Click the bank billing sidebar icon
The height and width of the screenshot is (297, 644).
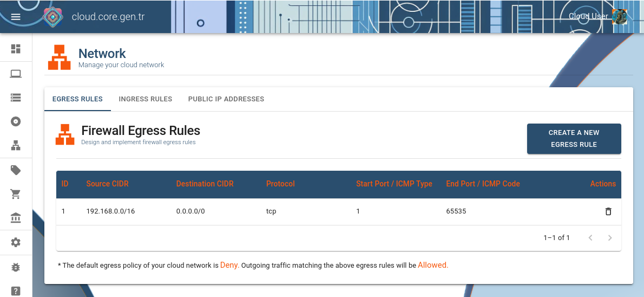point(16,218)
